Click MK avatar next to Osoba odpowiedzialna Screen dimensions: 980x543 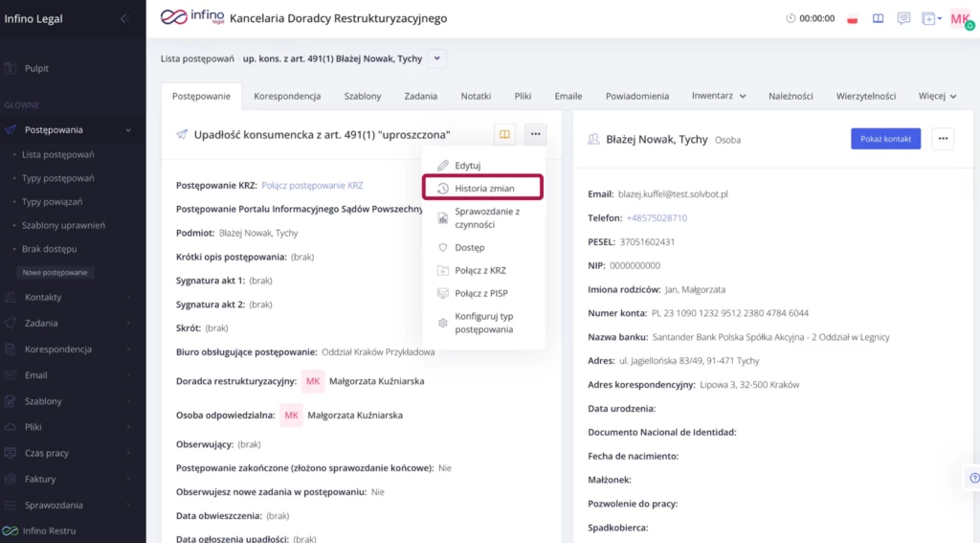pos(291,416)
